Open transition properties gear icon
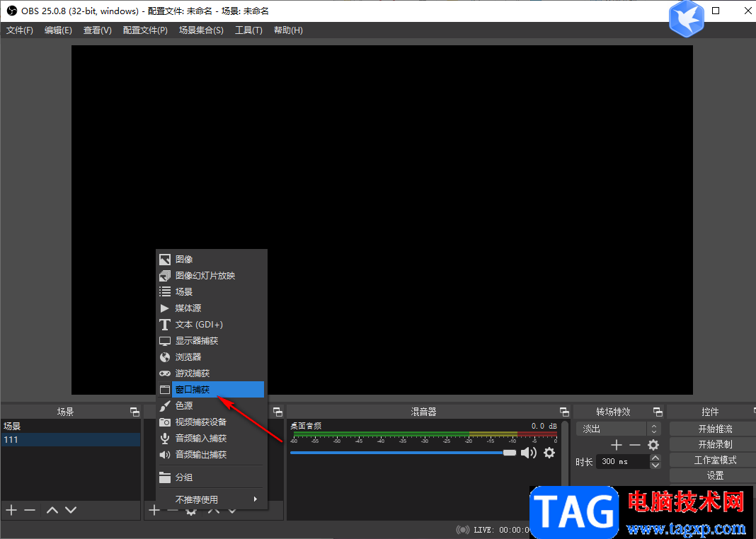Image resolution: width=756 pixels, height=539 pixels. pyautogui.click(x=653, y=445)
